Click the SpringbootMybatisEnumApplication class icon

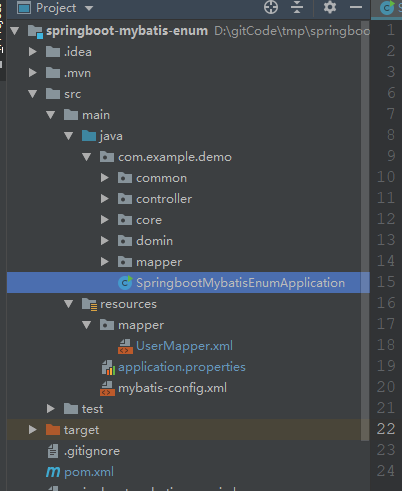[125, 283]
